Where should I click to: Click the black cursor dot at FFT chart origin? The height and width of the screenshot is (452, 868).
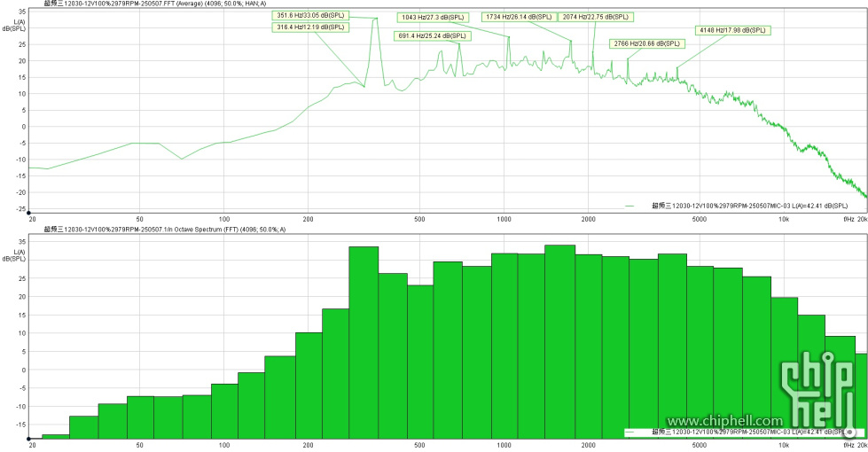click(x=28, y=213)
